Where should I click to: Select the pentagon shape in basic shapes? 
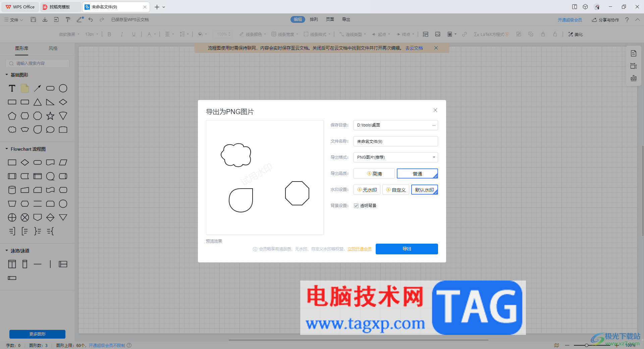point(12,116)
